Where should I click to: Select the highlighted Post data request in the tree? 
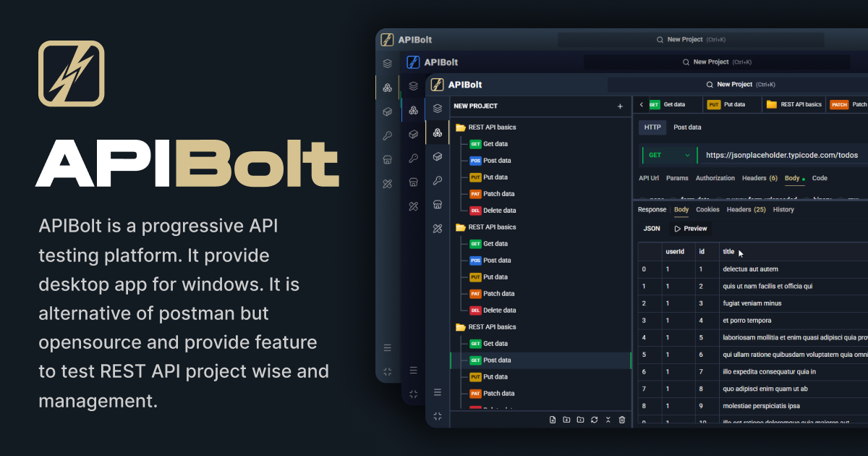(x=540, y=360)
